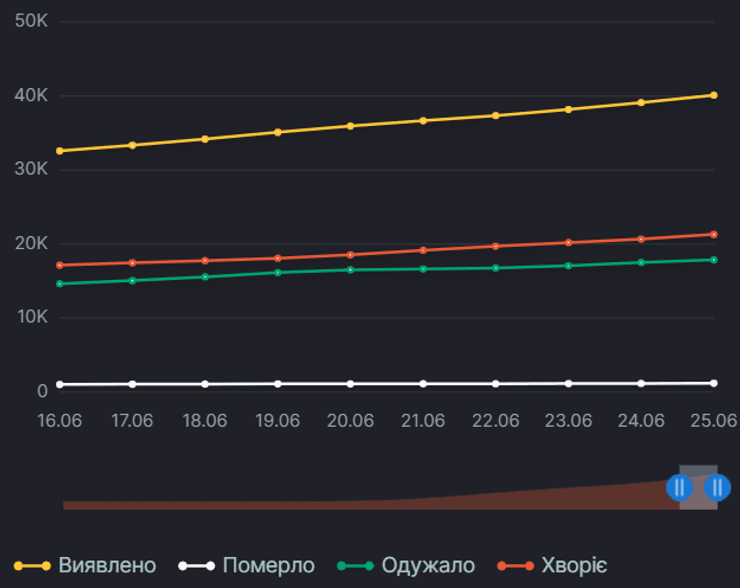Screen dimensions: 740x588
Task: Click the right blue range slider handle
Action: 717,487
